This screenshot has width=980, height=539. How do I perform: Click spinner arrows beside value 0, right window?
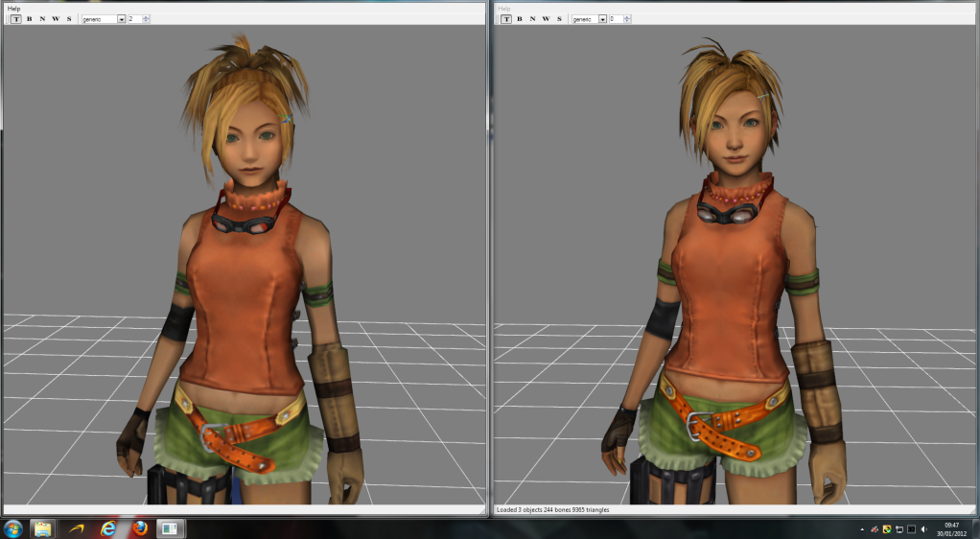tap(627, 19)
